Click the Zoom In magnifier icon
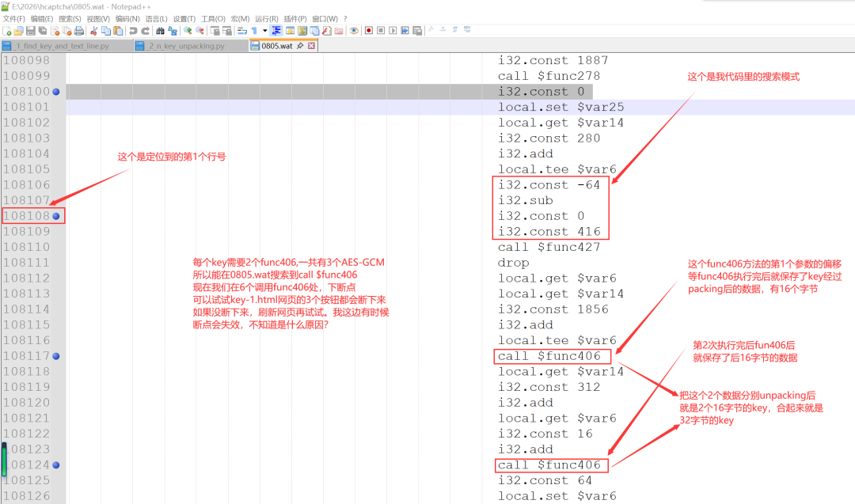This screenshot has width=855, height=504. point(188,31)
